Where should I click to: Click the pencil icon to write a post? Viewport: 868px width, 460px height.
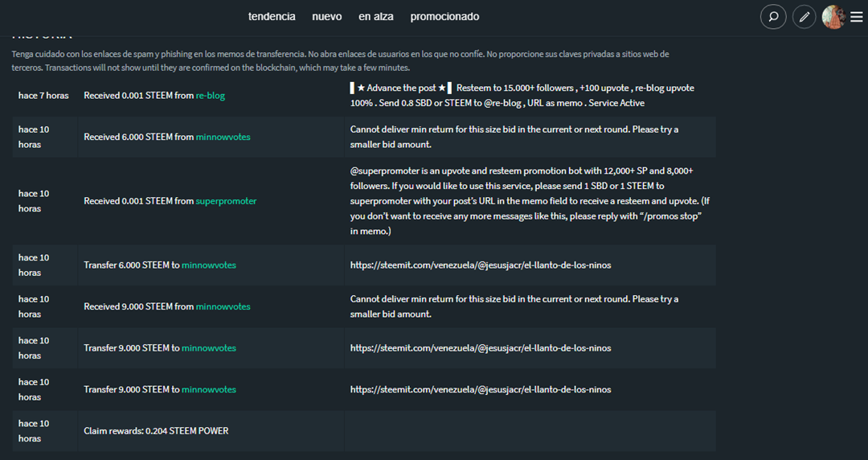coord(804,17)
